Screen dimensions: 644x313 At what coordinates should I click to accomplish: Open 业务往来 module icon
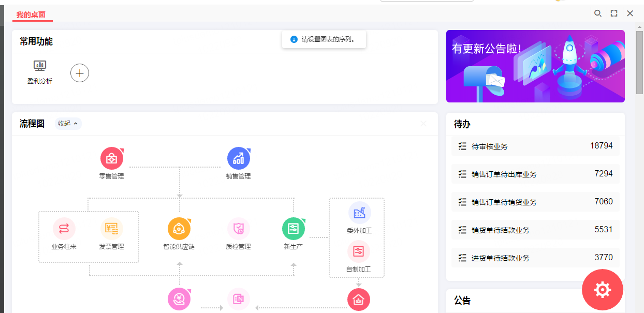pos(64,228)
